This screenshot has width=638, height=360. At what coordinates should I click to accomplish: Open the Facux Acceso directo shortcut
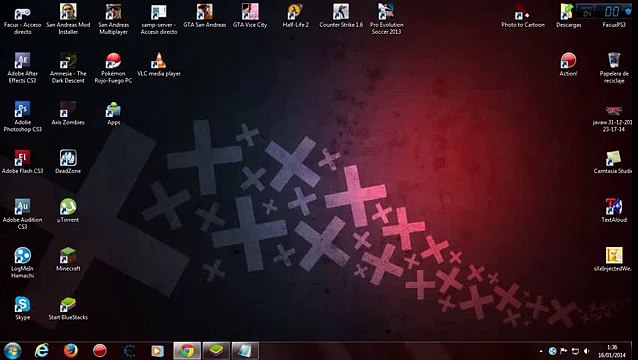[22, 19]
